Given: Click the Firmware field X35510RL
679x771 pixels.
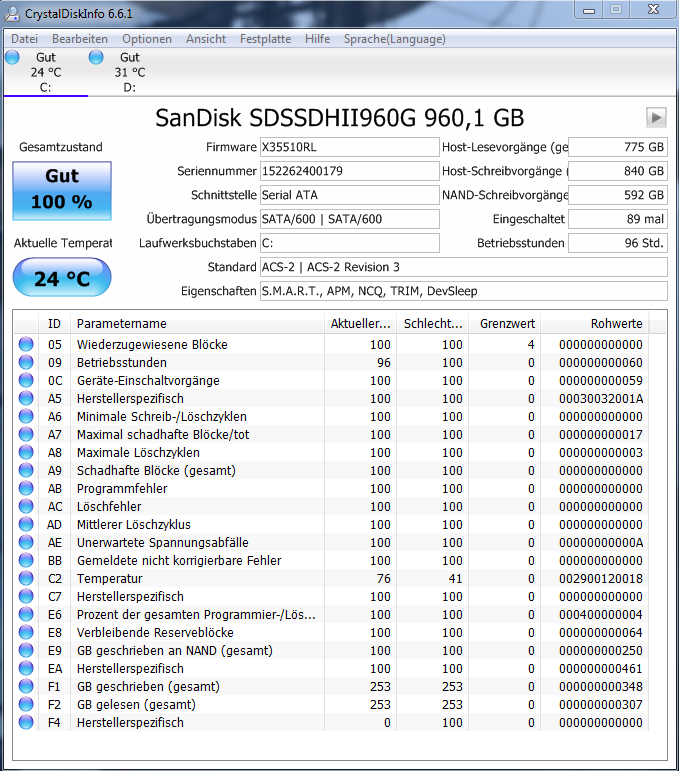Looking at the screenshot, I should [x=350, y=147].
